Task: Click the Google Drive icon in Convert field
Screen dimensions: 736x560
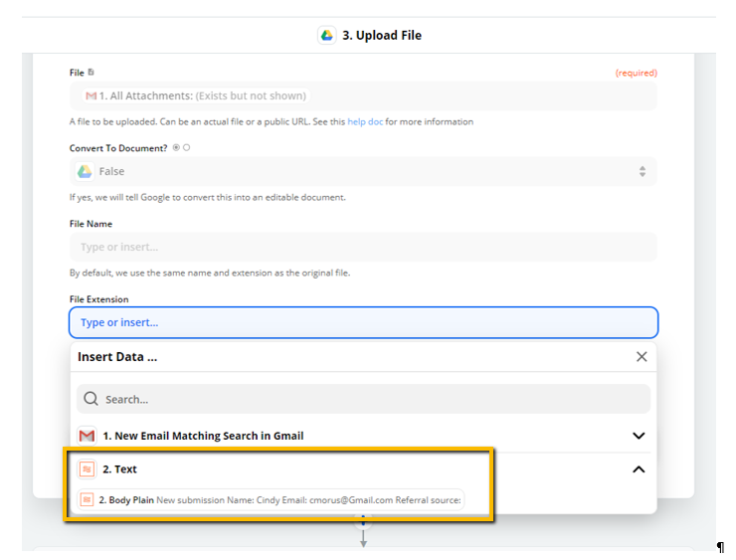Action: pyautogui.click(x=85, y=171)
